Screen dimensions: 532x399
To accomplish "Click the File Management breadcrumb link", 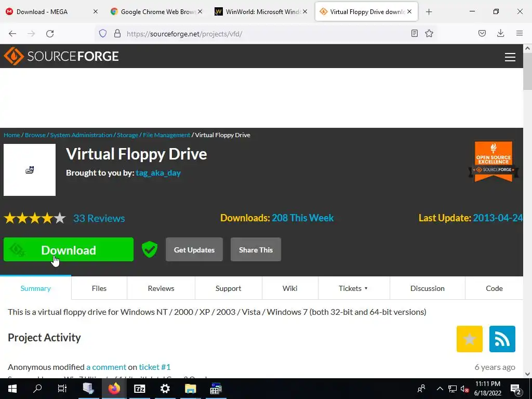I will [167, 135].
